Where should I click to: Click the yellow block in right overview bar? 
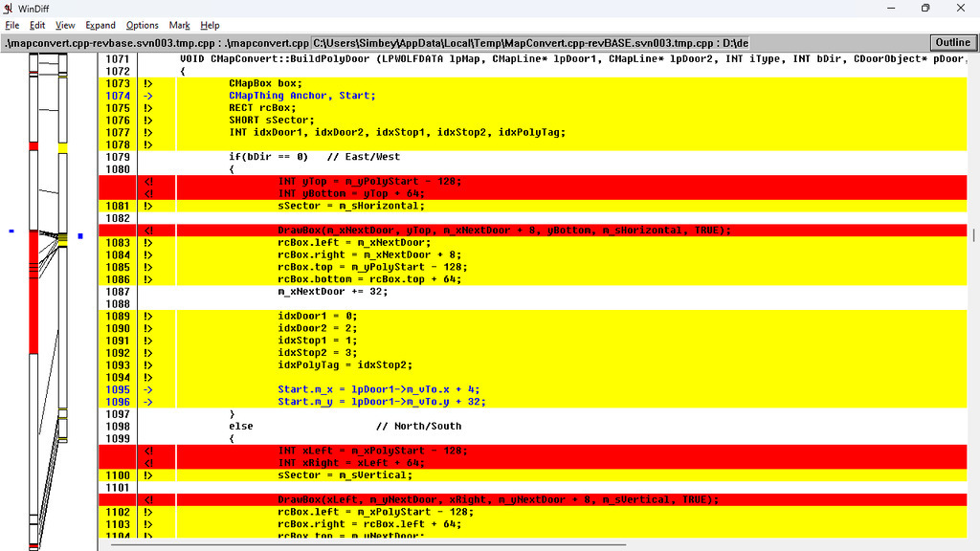click(63, 148)
